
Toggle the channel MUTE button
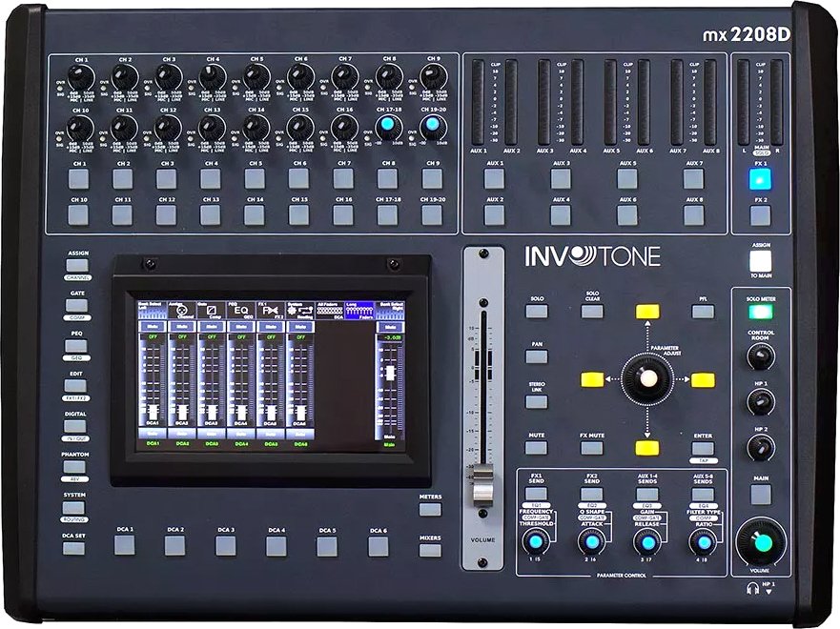536,446
